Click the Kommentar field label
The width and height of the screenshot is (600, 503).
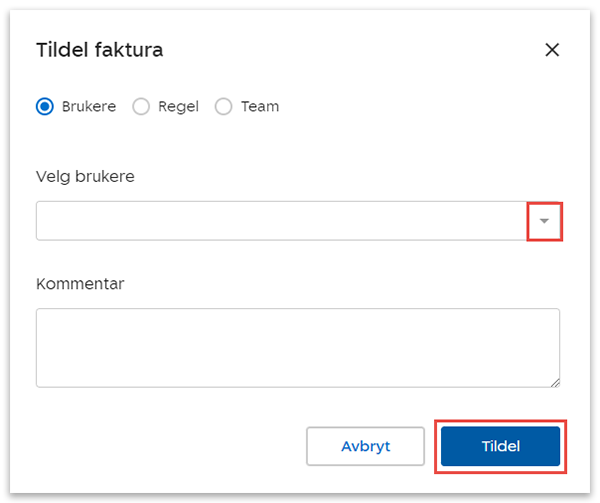80,284
